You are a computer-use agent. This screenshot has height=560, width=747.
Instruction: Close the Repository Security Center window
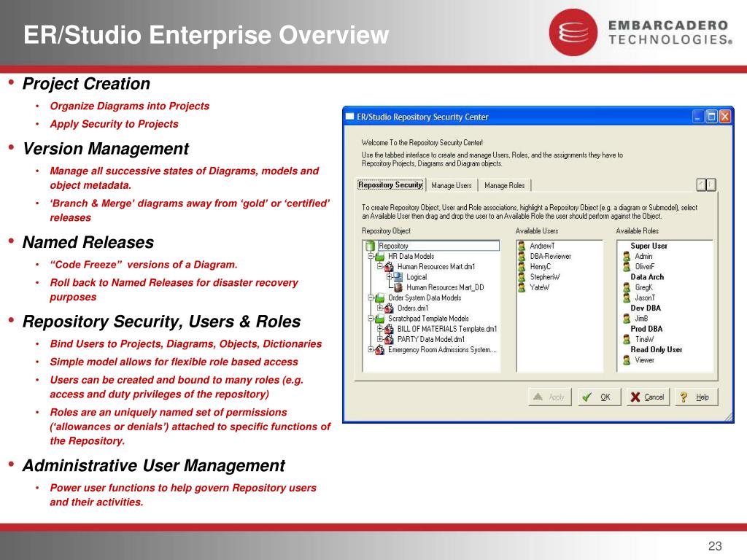click(x=724, y=117)
